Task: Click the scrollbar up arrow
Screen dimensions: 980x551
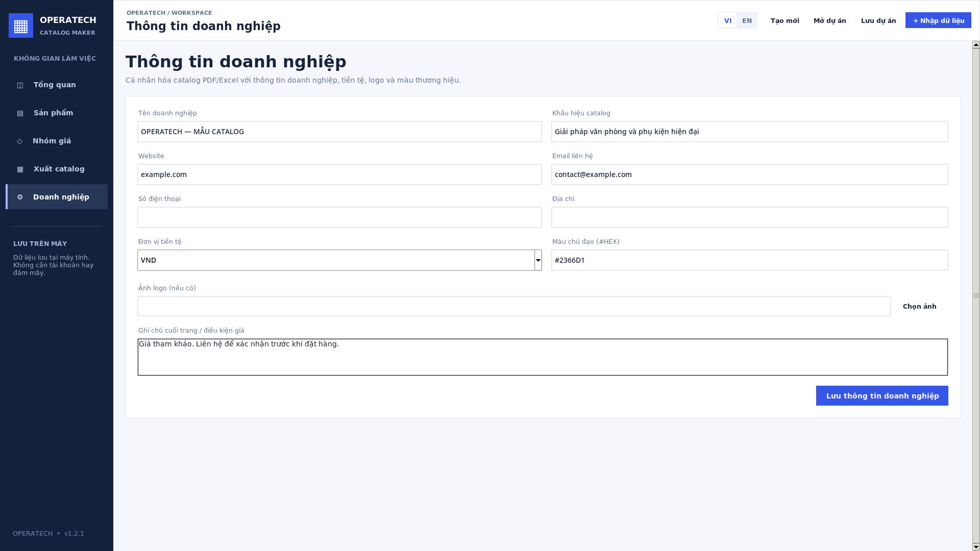Action: coord(976,45)
